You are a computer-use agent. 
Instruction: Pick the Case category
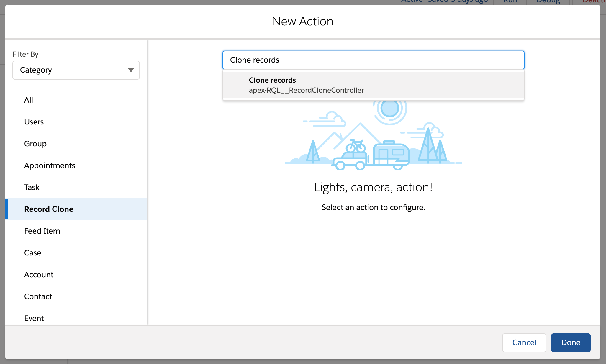[x=33, y=253]
